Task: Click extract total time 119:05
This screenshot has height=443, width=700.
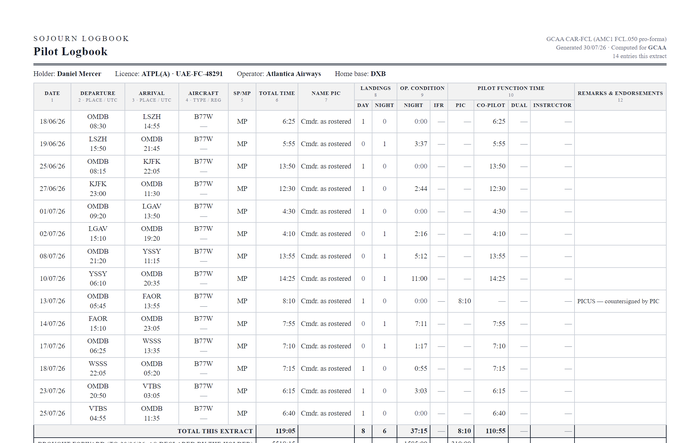Action: click(x=285, y=431)
